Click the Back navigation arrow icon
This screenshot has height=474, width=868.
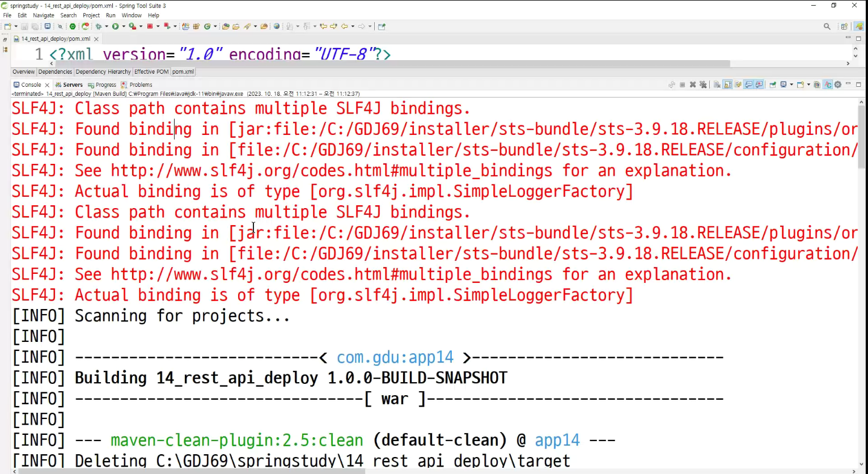click(344, 26)
